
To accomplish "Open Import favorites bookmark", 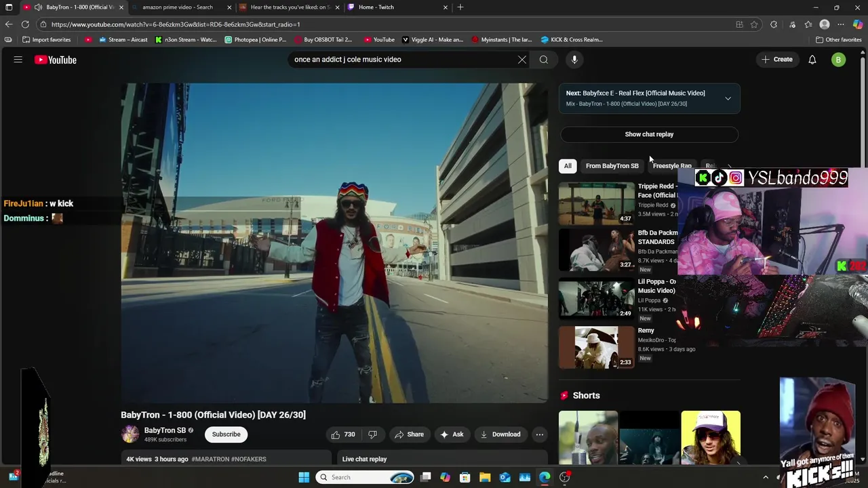I will [47, 40].
